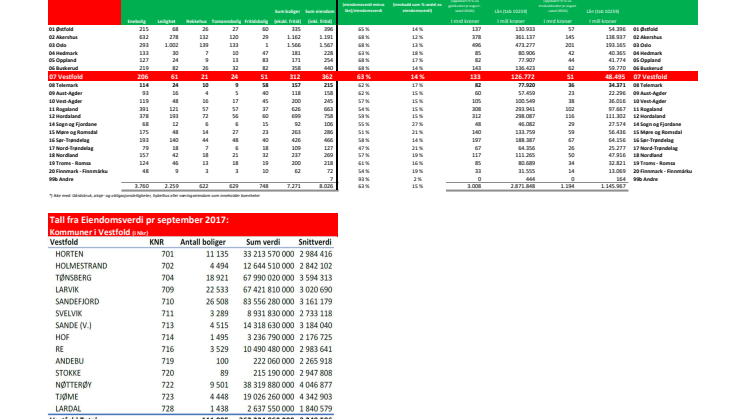This screenshot has width=746, height=419.
Task: Click the 'NØTTERØY' row label
Action: (x=73, y=385)
